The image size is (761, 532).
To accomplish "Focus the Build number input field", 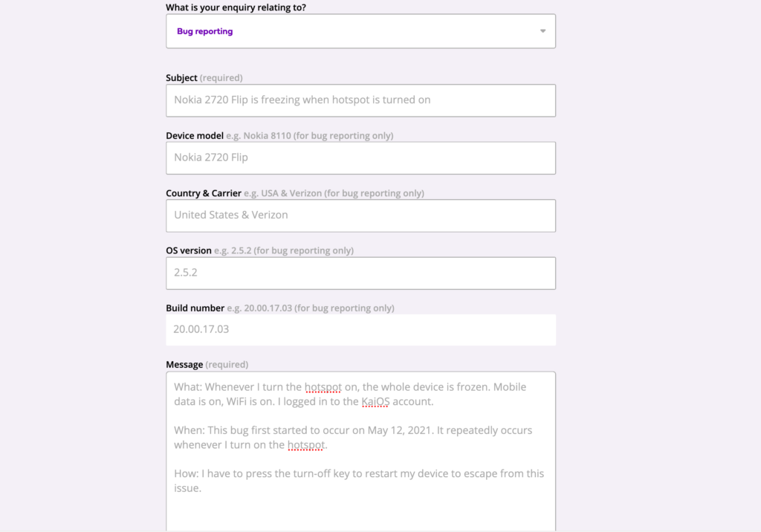I will coord(360,330).
